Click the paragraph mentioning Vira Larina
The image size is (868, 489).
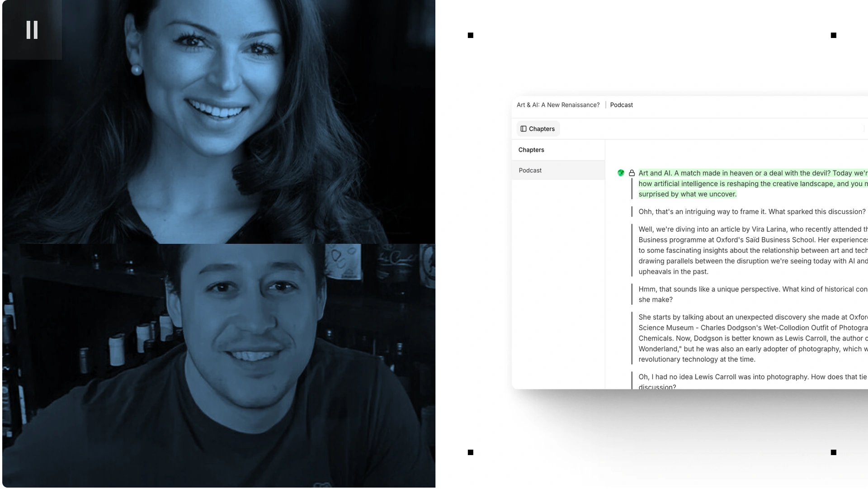(750, 250)
